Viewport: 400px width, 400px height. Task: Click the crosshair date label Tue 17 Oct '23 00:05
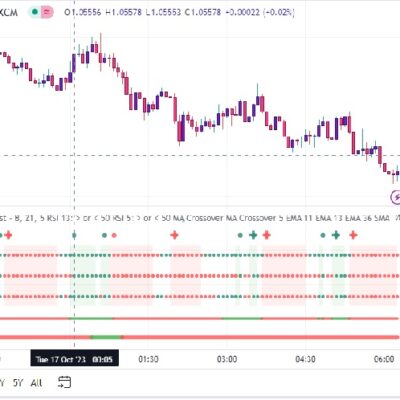point(74,359)
